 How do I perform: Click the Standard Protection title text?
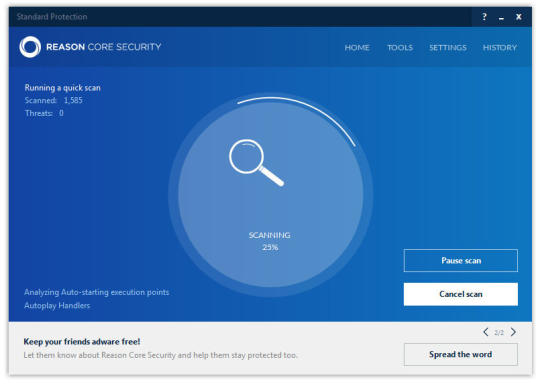pos(52,17)
